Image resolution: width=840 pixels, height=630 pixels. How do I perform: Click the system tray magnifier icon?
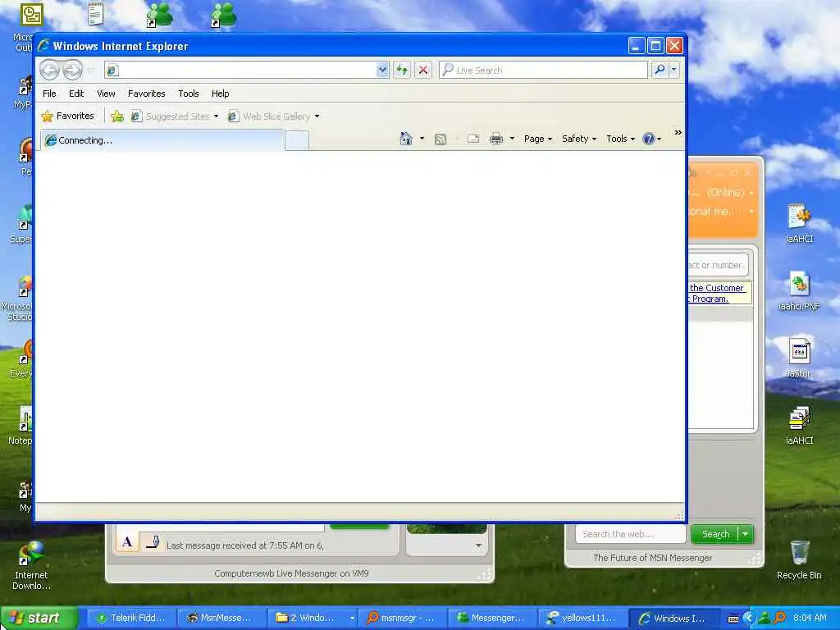(780, 619)
